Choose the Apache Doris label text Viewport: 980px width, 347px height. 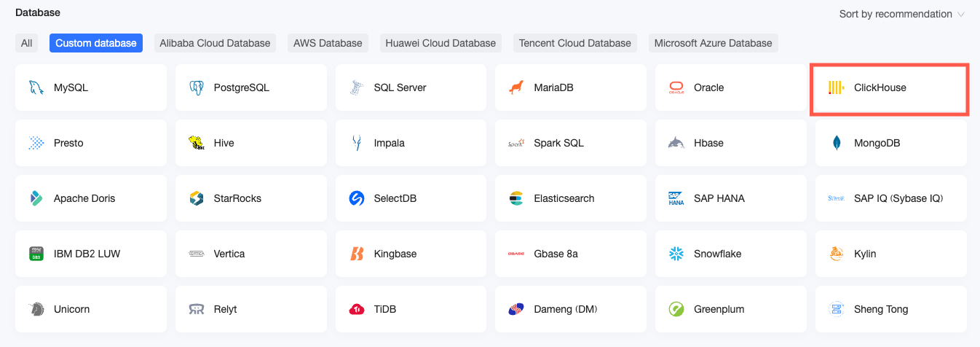(x=84, y=198)
